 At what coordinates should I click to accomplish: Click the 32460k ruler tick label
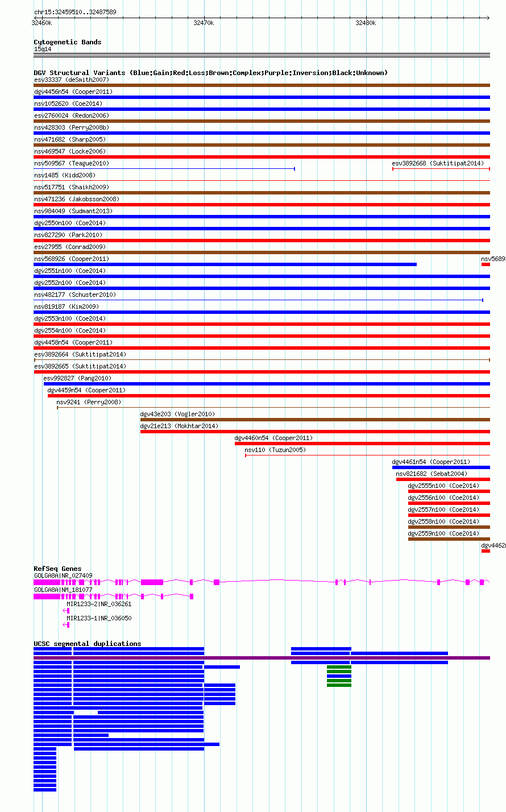pyautogui.click(x=42, y=23)
